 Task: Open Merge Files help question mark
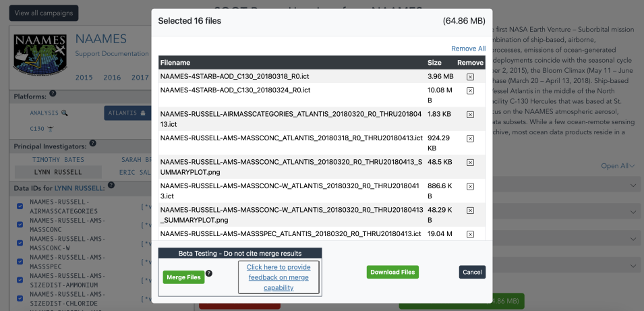(x=208, y=273)
